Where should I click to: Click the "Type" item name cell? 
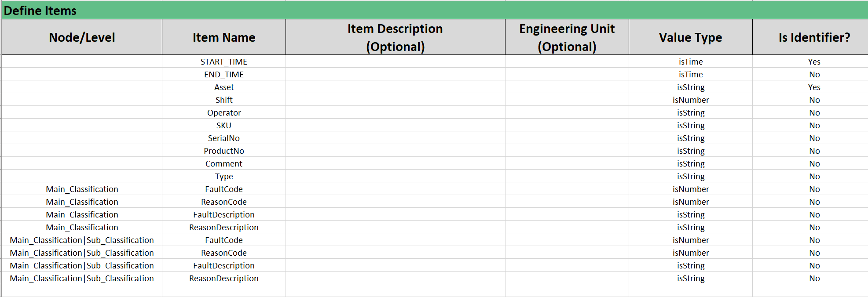point(223,176)
